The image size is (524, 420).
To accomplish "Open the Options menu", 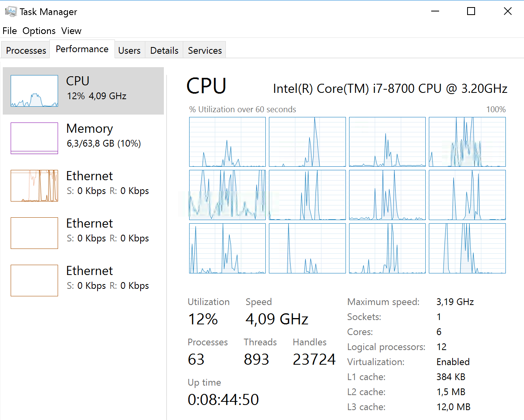I will 39,31.
